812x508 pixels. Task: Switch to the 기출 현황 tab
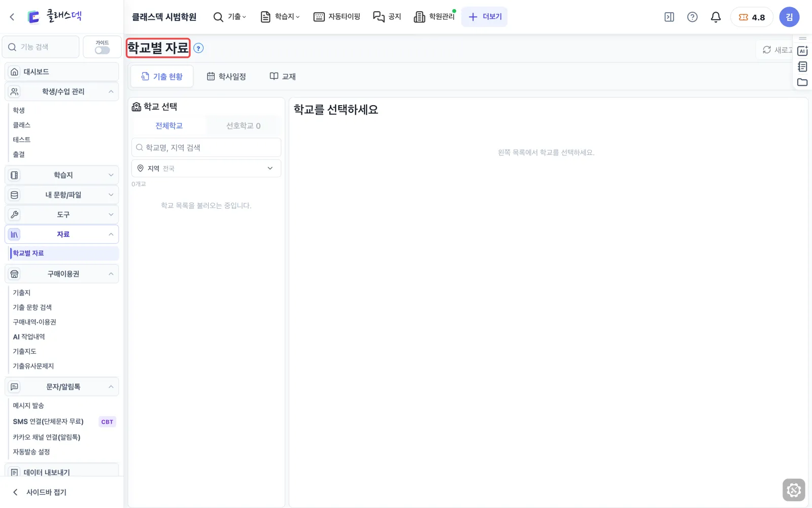click(162, 76)
